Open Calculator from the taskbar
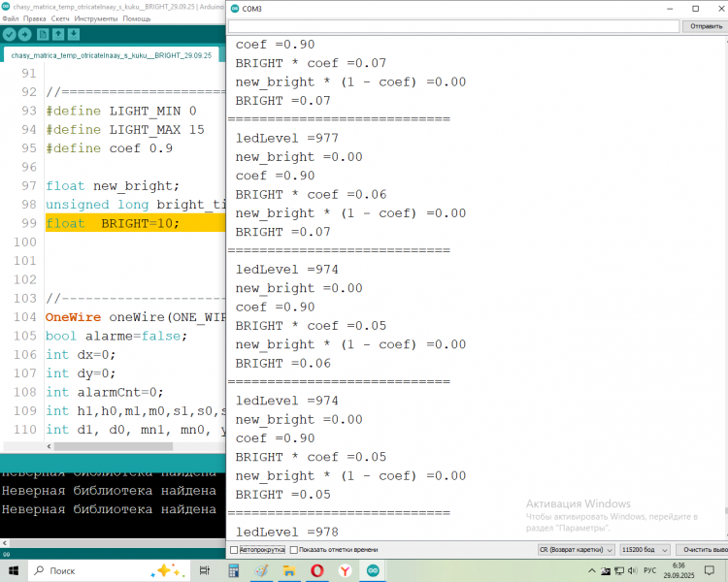This screenshot has height=582, width=728. (233, 570)
